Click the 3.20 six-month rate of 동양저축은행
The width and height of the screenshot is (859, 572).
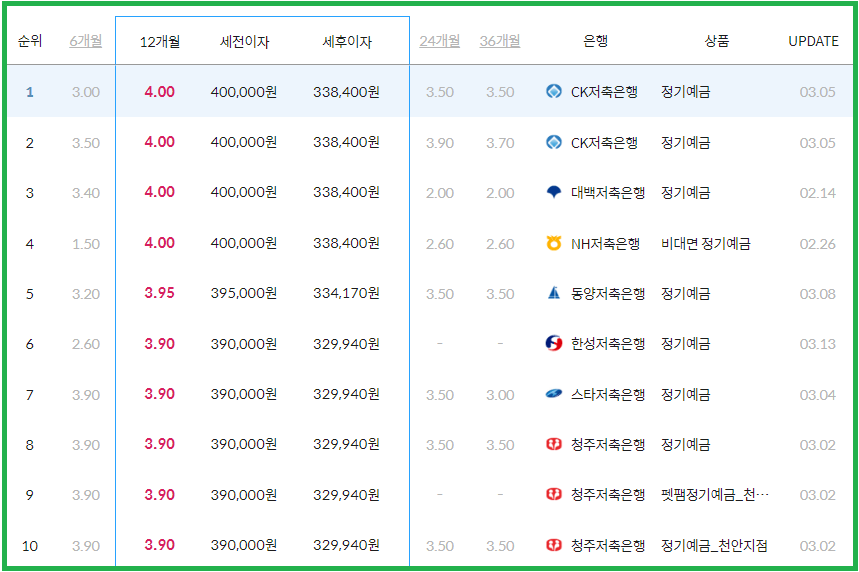tap(86, 294)
